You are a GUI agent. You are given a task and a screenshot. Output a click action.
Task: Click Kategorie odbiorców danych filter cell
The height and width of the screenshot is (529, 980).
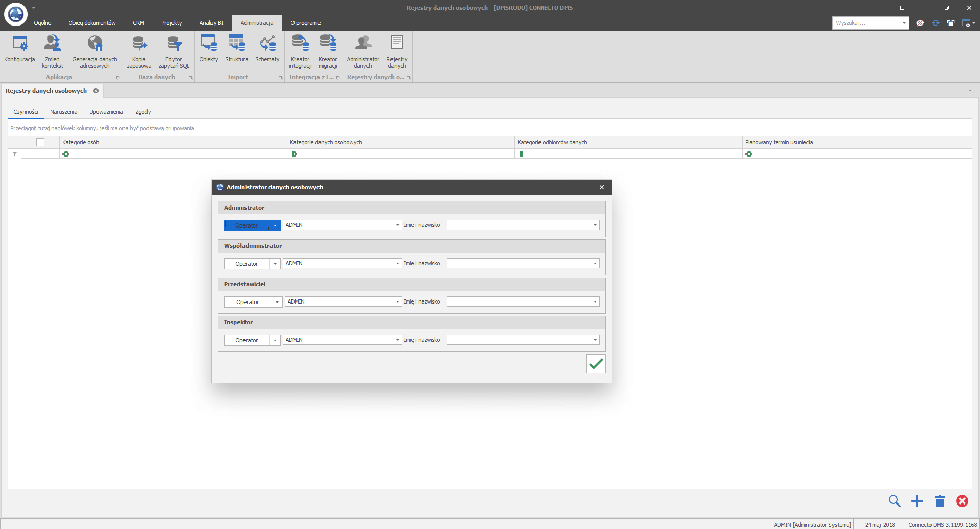click(628, 154)
